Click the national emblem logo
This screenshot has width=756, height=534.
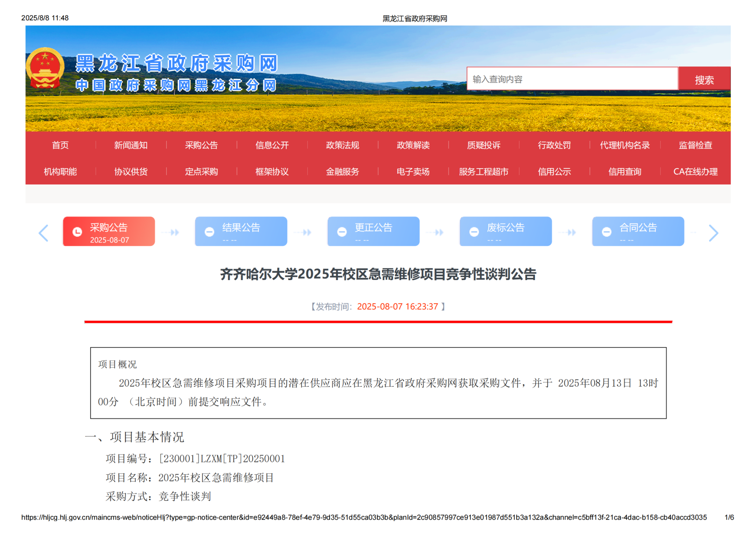coord(45,68)
